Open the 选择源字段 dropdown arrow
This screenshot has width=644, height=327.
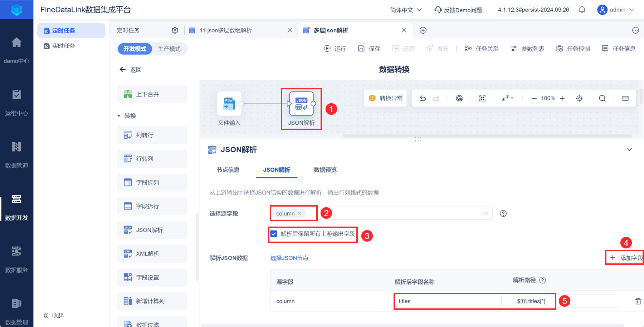[x=486, y=213]
